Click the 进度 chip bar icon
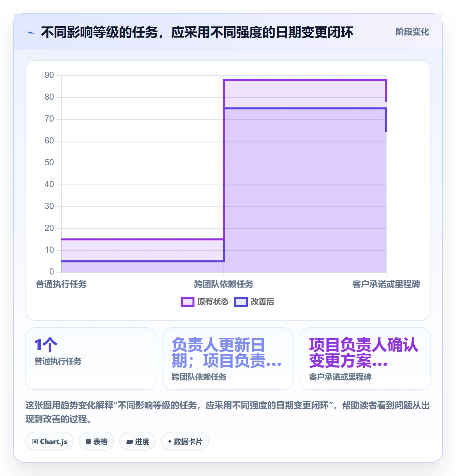 pyautogui.click(x=130, y=442)
